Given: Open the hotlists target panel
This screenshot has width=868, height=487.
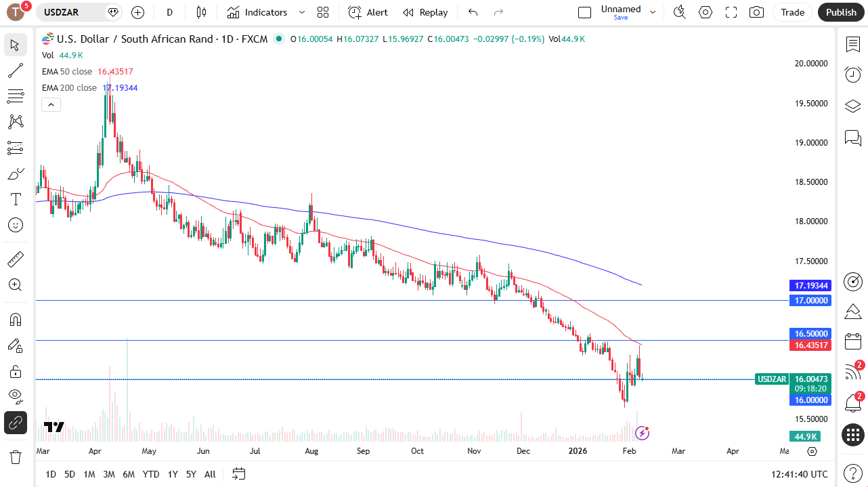Looking at the screenshot, I should [x=853, y=282].
